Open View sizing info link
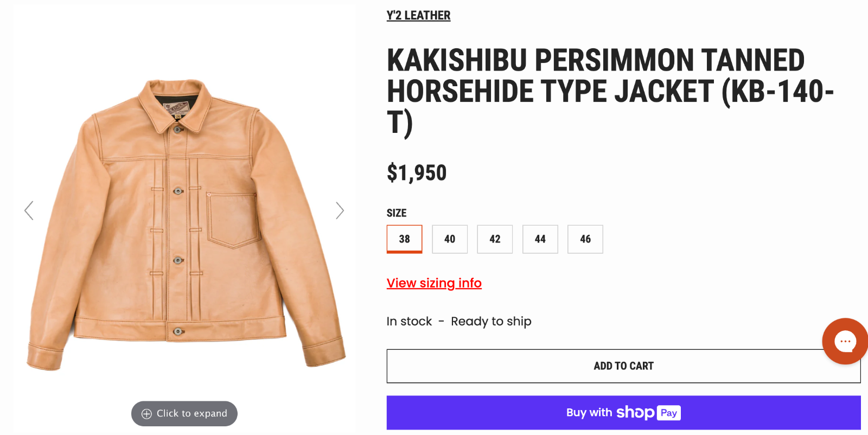The height and width of the screenshot is (435, 868). click(434, 283)
